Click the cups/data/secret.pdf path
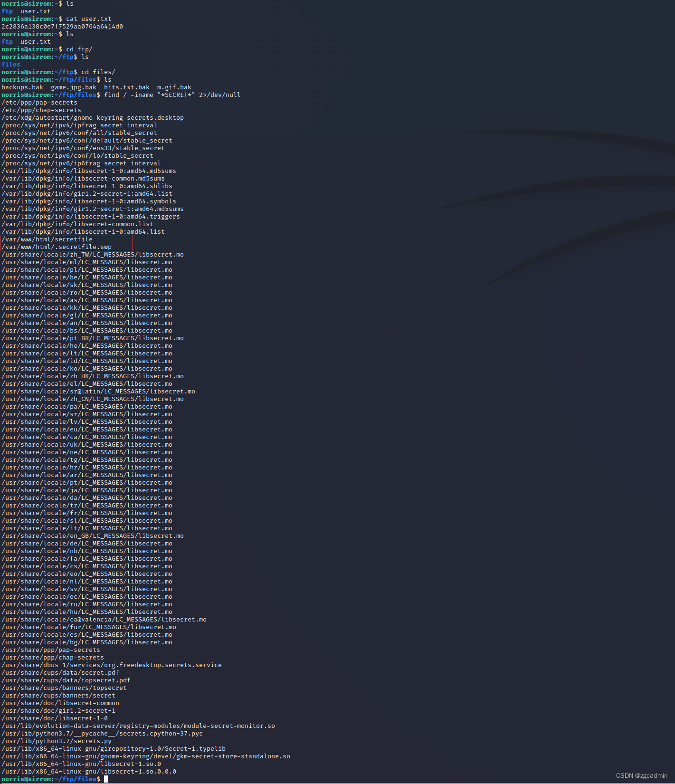This screenshot has width=675, height=784. pyautogui.click(x=60, y=673)
